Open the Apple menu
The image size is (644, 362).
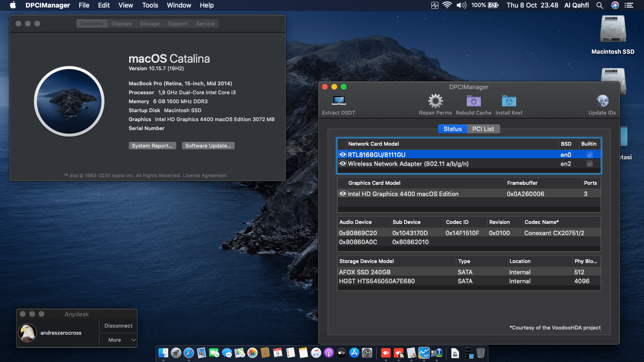coord(12,5)
